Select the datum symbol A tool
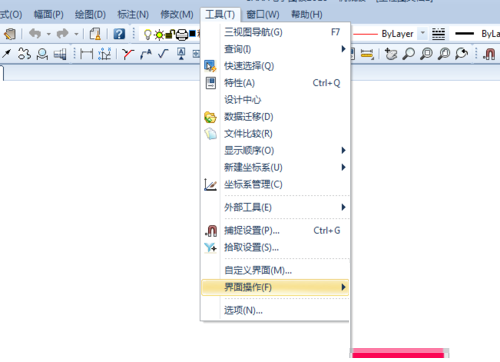This screenshot has width=500, height=362. (181, 54)
